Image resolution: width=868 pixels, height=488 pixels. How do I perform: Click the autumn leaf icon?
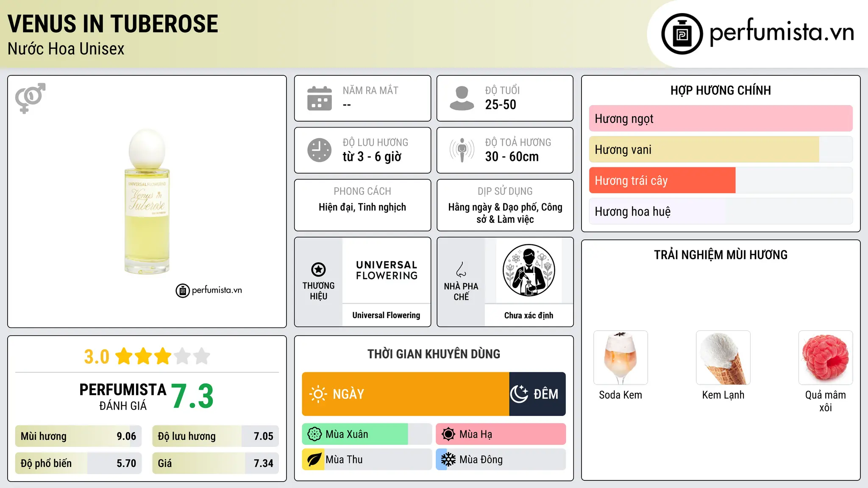tap(314, 460)
